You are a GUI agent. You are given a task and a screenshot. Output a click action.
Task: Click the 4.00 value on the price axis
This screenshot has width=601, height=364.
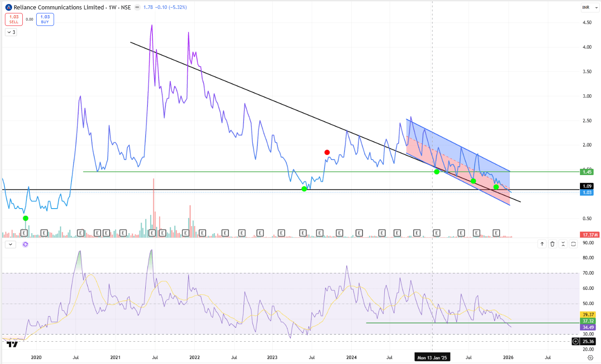(587, 47)
